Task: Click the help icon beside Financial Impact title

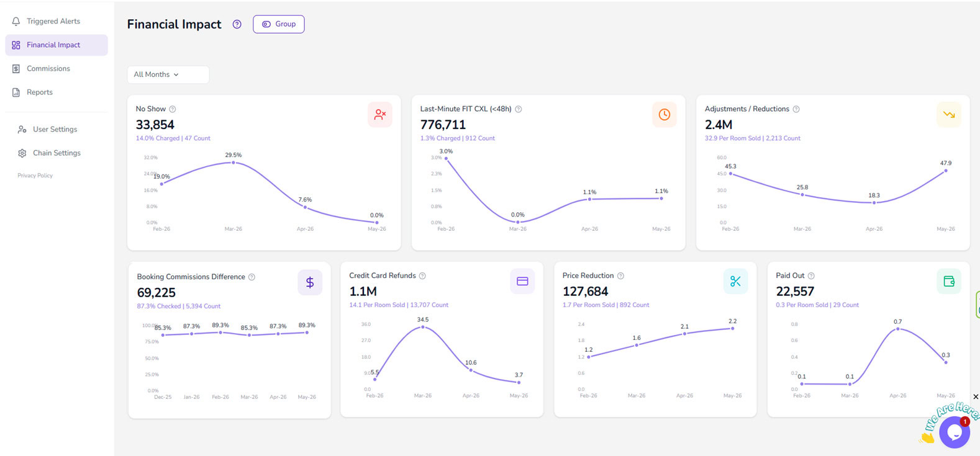Action: (x=237, y=24)
